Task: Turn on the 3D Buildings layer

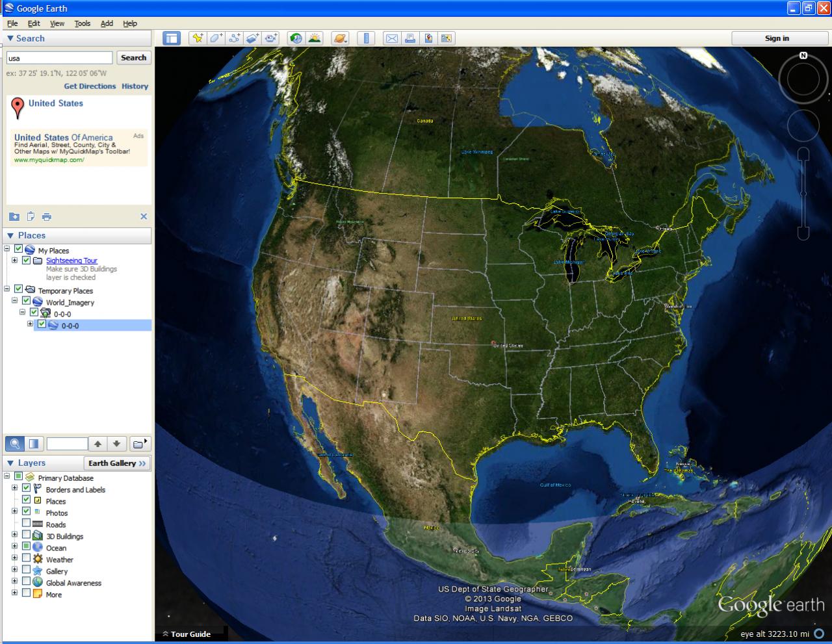Action: [26, 536]
